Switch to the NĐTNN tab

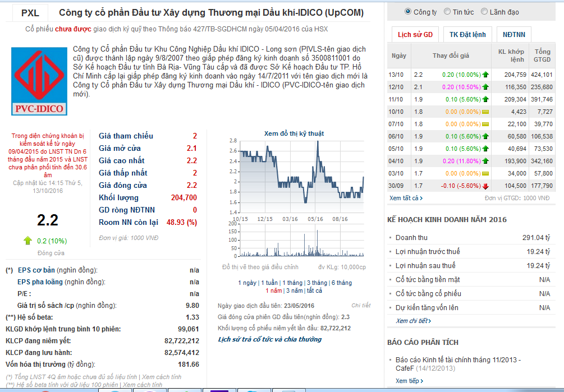click(x=513, y=35)
